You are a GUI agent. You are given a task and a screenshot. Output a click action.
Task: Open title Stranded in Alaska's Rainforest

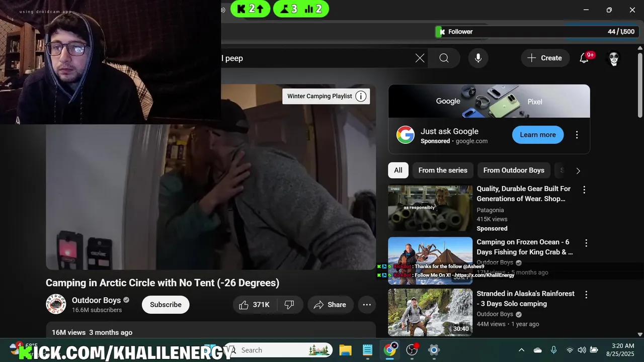(x=525, y=299)
